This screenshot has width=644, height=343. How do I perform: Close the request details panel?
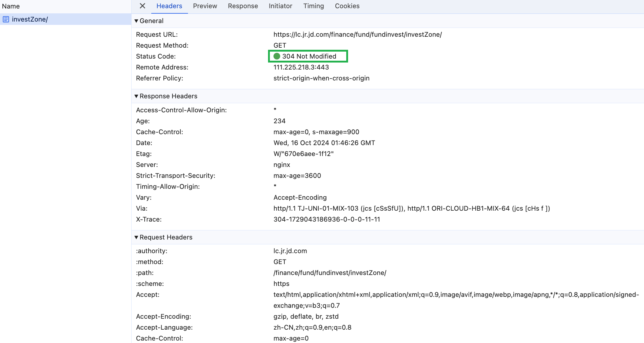(143, 6)
